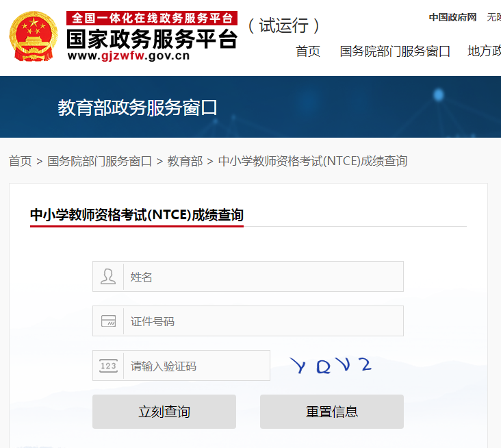
Task: Click the 国务院部门服务窗口 breadcrumb link
Action: [x=99, y=161]
